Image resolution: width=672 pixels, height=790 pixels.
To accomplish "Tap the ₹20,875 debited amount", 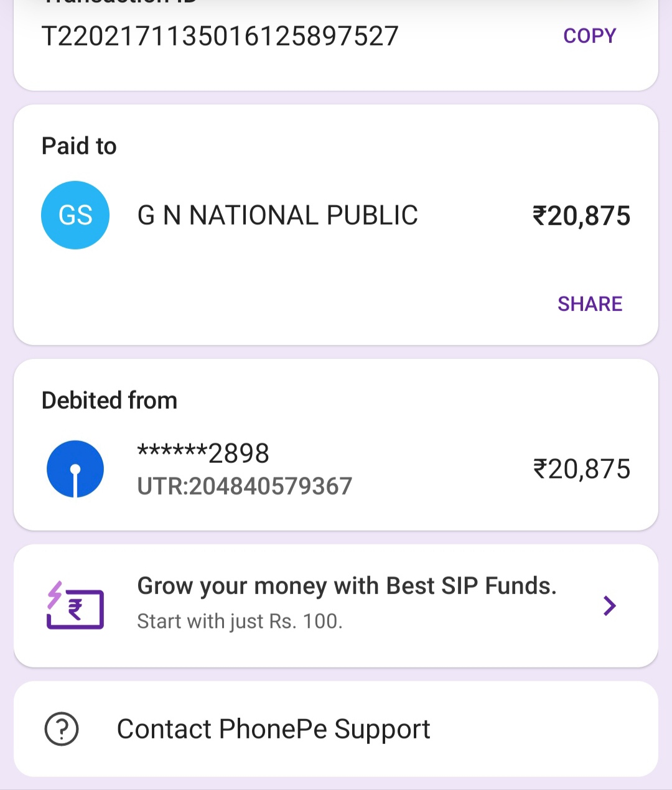I will (581, 469).
